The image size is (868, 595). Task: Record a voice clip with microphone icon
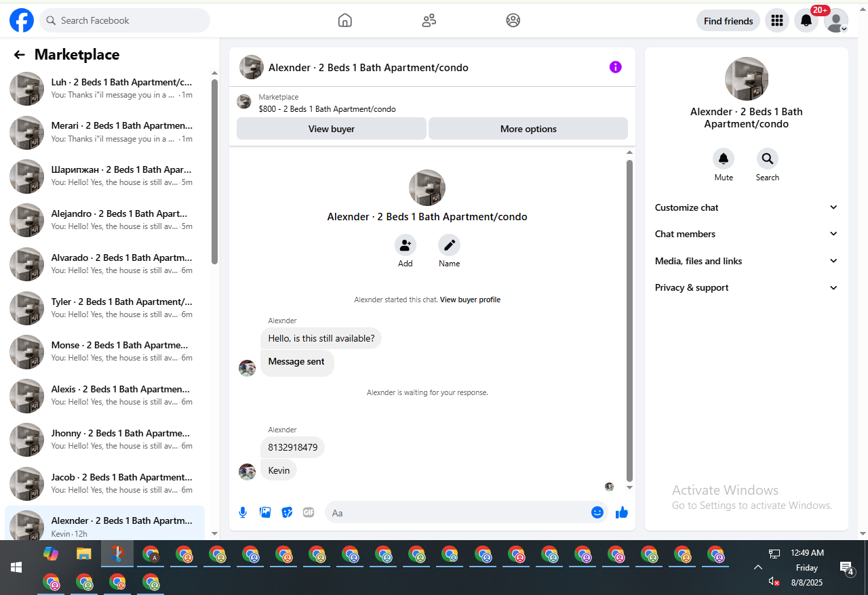tap(243, 512)
